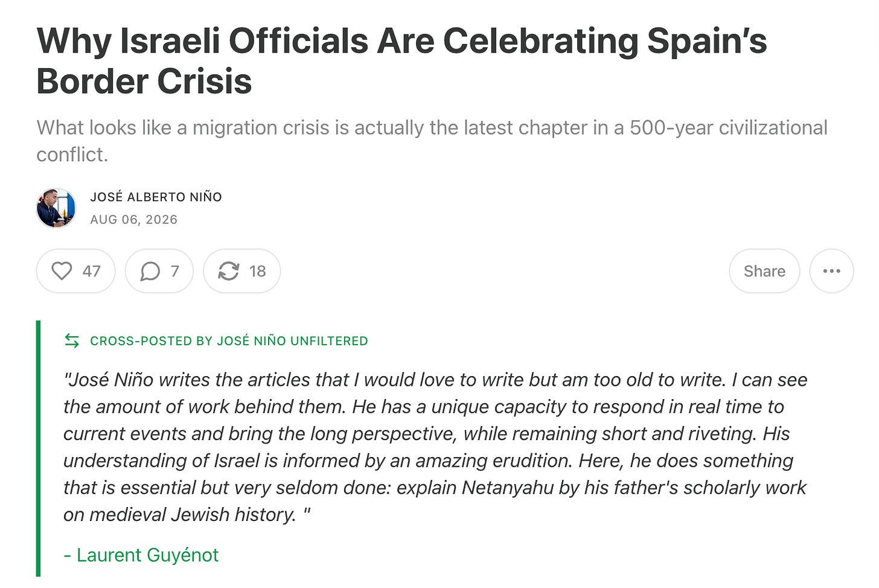Click the article headline about Spain's Border Crisis
This screenshot has width=879, height=588.
pos(401,61)
